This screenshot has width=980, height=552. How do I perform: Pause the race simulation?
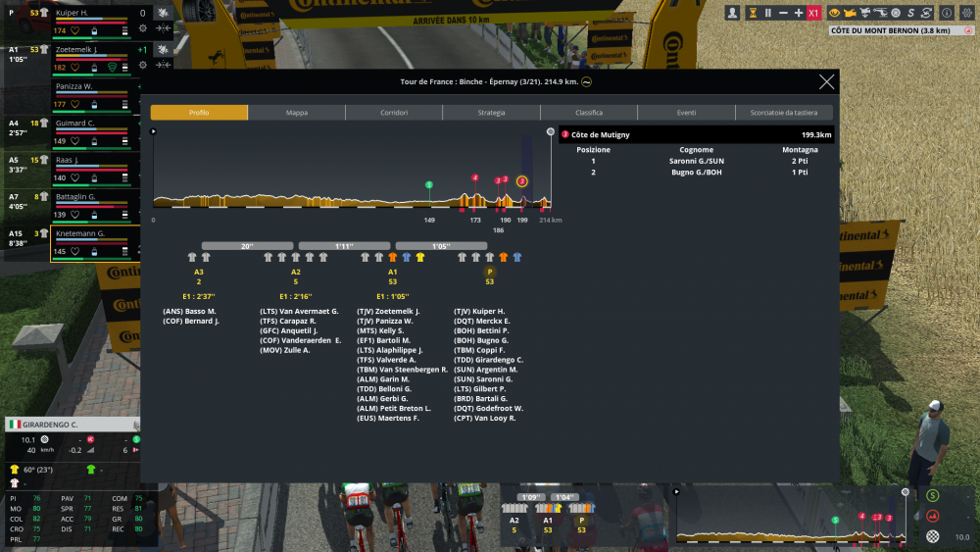coord(767,13)
